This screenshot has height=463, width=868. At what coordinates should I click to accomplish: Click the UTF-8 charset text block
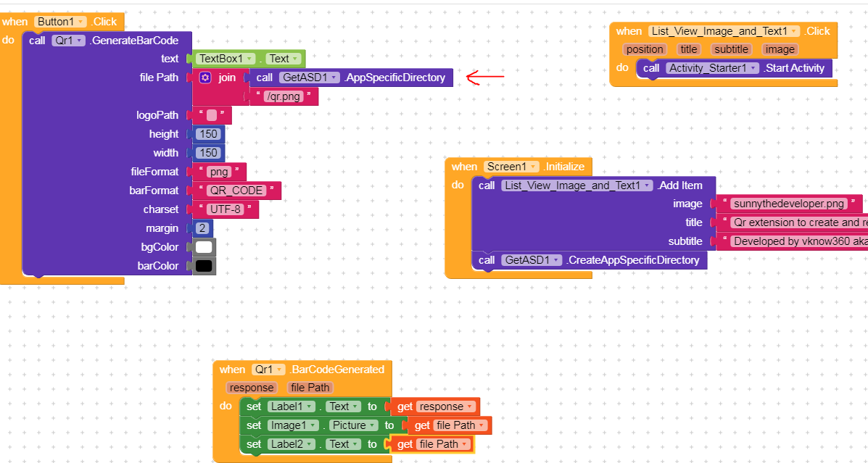pyautogui.click(x=225, y=209)
